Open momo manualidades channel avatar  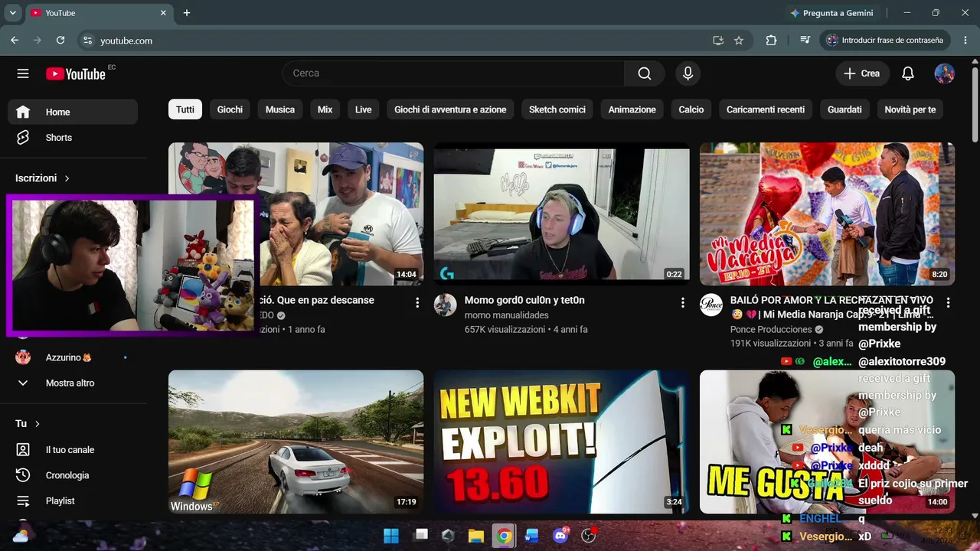446,305
